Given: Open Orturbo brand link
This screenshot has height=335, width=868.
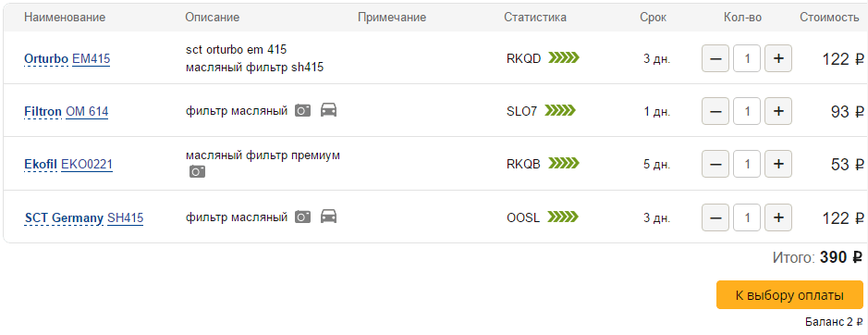Looking at the screenshot, I should pos(46,59).
